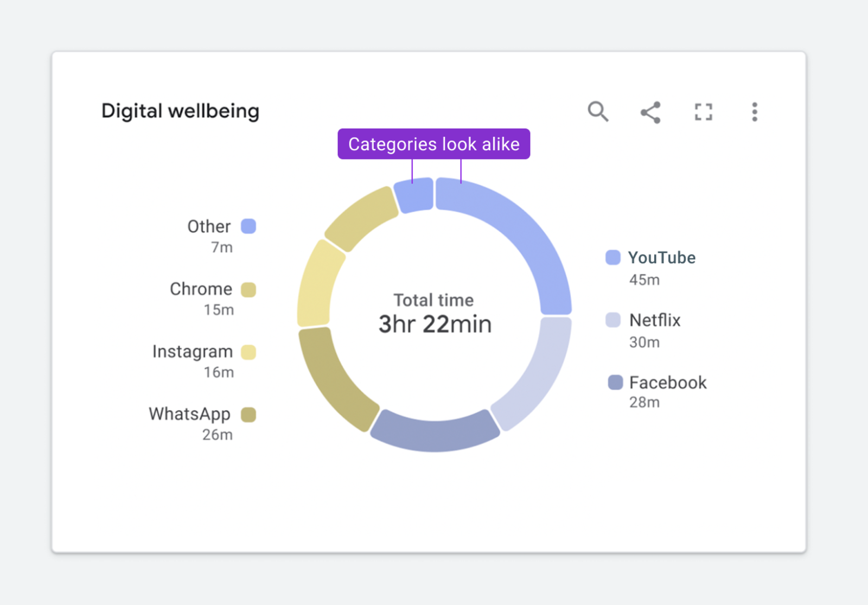Click the 'Categories look alike' callout
The width and height of the screenshot is (868, 605).
pyautogui.click(x=434, y=144)
